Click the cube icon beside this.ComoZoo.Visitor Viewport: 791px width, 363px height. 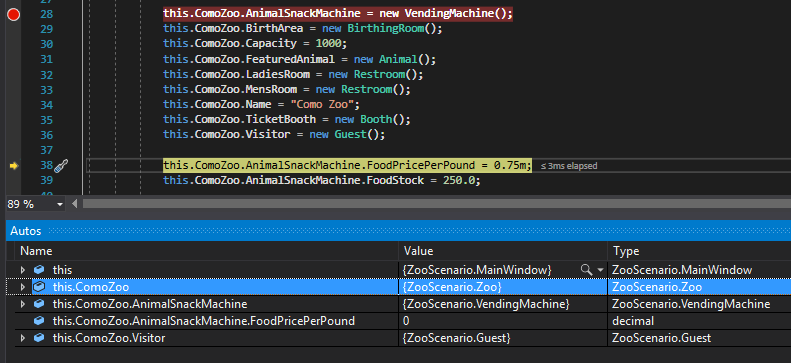(x=39, y=338)
